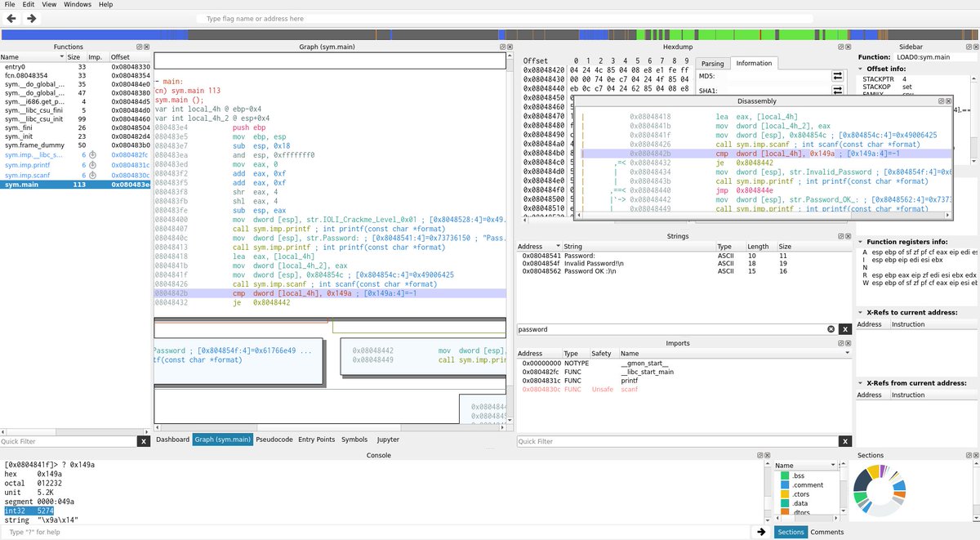Collapse X-Refs from current address section

(x=860, y=383)
